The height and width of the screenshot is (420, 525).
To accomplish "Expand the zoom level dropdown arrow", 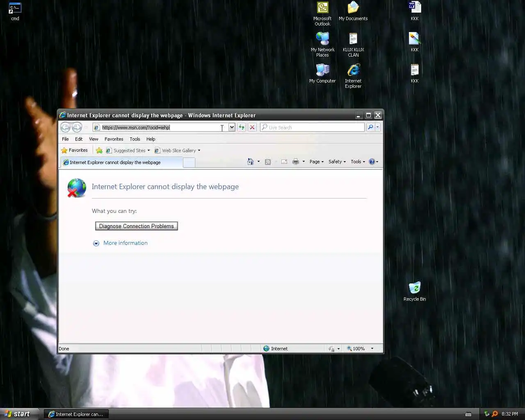I will pos(372,349).
